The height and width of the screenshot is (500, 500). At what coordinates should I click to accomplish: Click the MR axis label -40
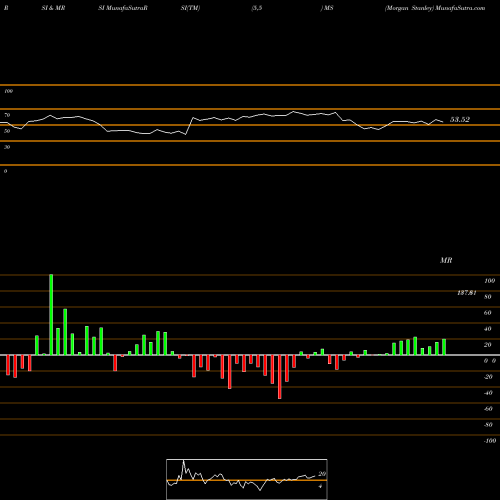tap(488, 393)
